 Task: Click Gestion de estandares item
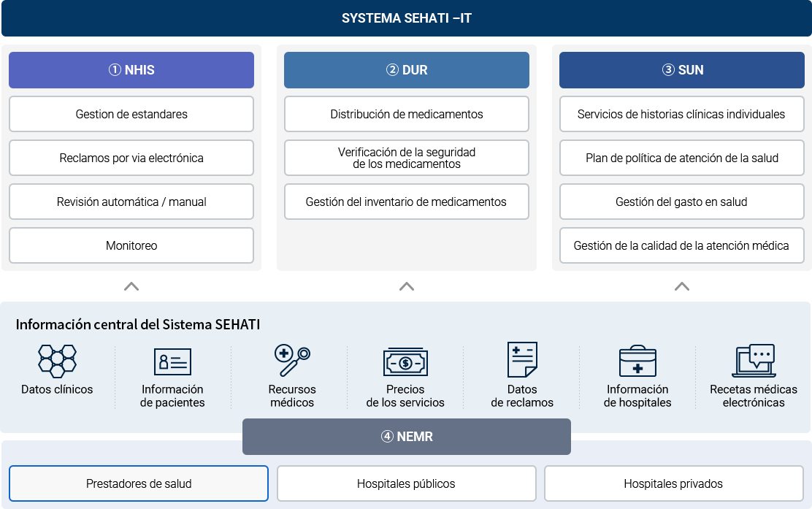pos(131,114)
